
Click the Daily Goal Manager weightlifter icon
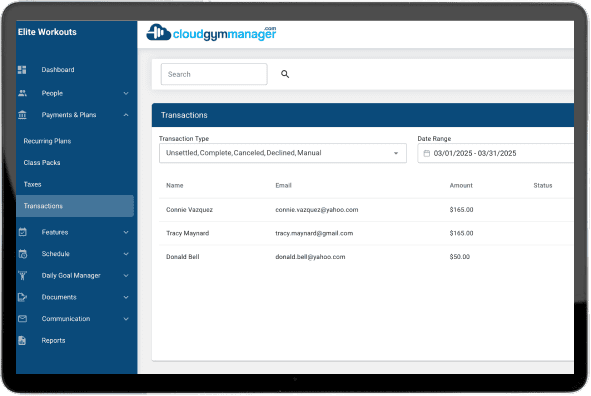tap(23, 275)
